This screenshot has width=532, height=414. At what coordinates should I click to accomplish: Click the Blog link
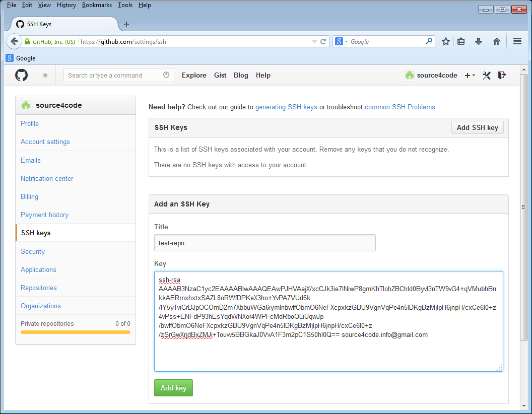point(241,75)
